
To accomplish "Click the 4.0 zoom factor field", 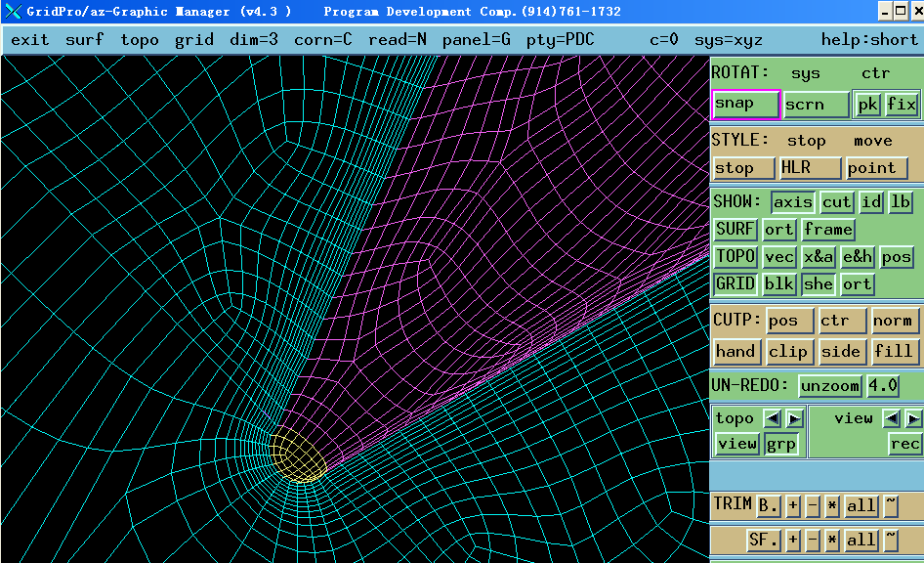I will click(882, 386).
